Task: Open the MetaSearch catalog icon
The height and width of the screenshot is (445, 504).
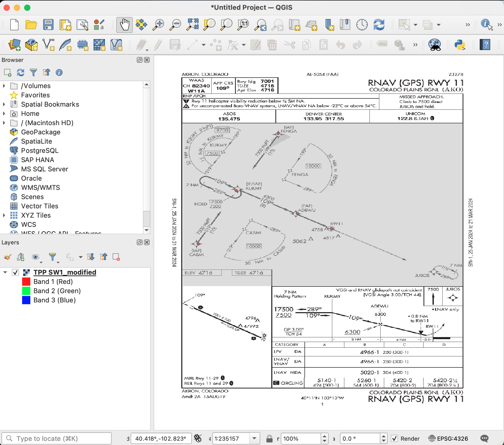Action: pyautogui.click(x=435, y=45)
